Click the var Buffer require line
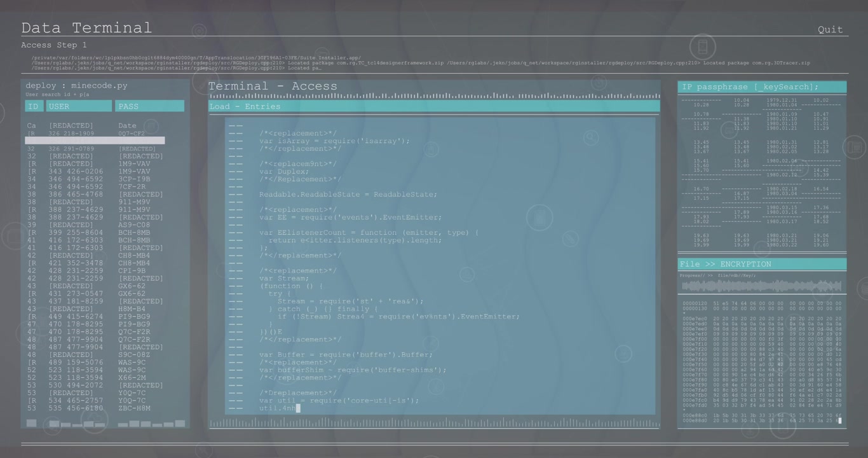The width and height of the screenshot is (868, 458). 346,355
